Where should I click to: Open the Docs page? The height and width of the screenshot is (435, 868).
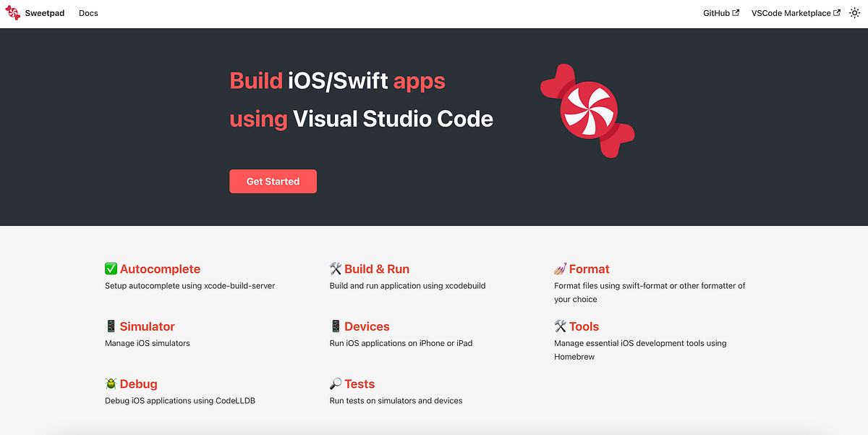click(x=88, y=12)
